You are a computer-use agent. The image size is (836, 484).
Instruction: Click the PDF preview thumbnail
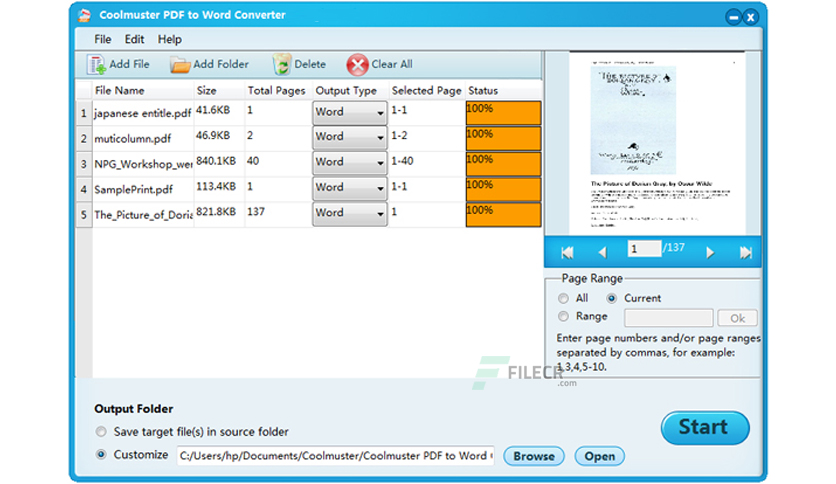(x=657, y=142)
